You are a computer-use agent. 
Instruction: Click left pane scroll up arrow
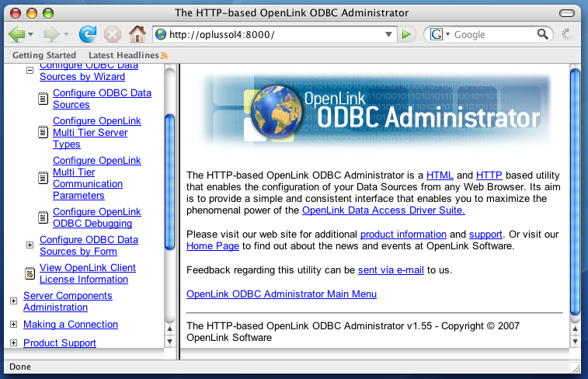coord(170,329)
